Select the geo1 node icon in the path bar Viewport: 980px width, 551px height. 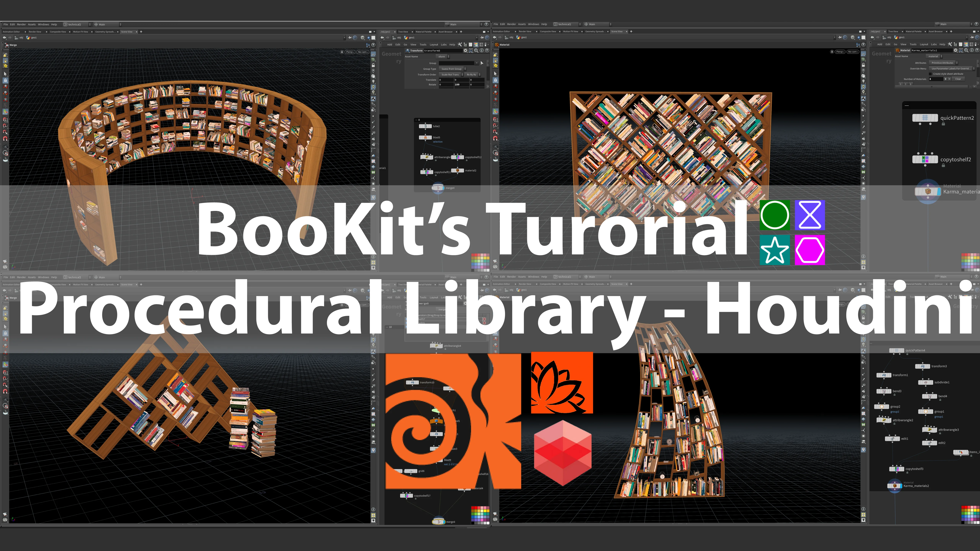[x=406, y=38]
